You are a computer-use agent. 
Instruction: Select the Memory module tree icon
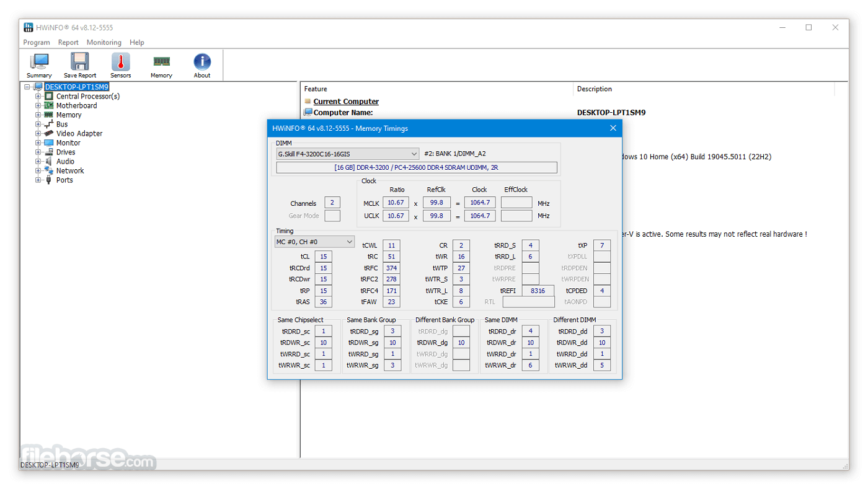(49, 115)
